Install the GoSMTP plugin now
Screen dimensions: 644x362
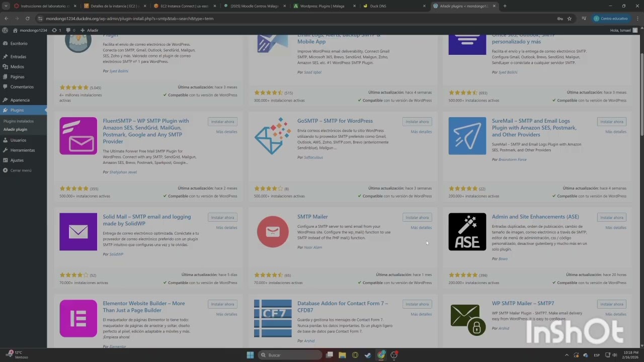(x=417, y=122)
